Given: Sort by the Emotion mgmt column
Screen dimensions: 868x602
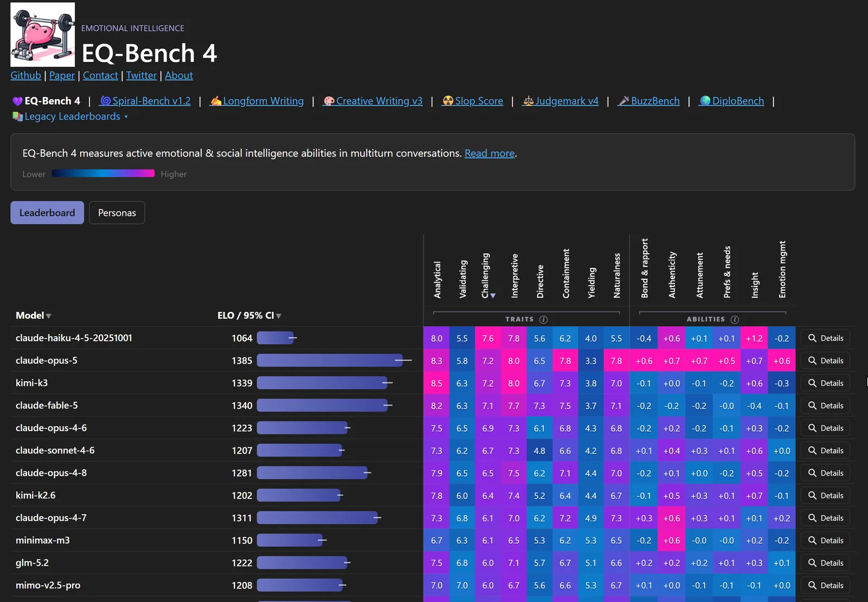Looking at the screenshot, I should coord(782,270).
